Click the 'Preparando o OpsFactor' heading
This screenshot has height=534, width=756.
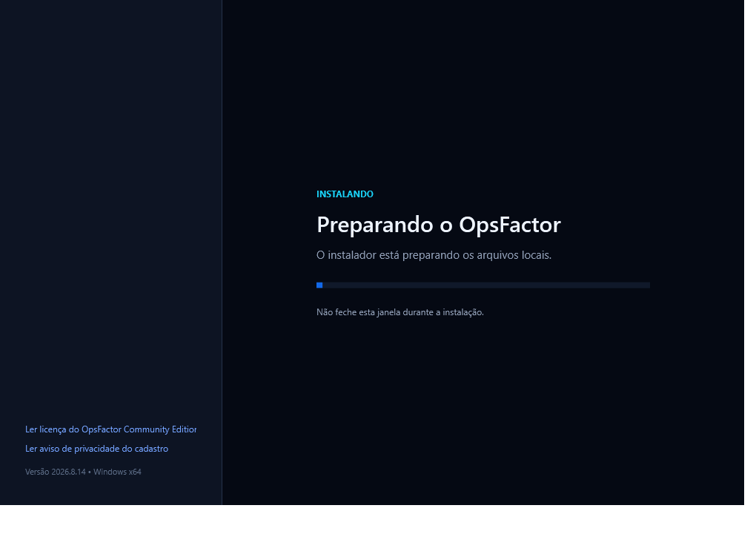(438, 225)
